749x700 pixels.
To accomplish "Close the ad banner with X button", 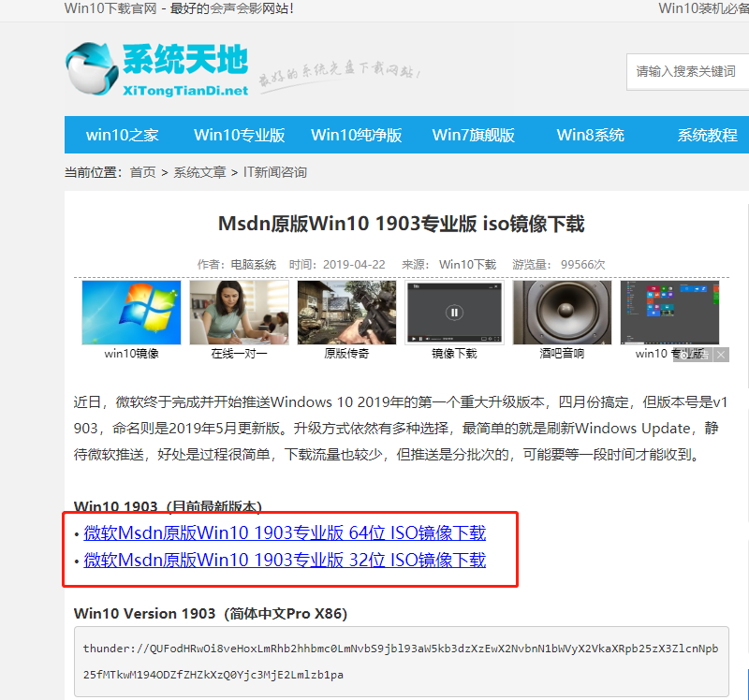I will pyautogui.click(x=721, y=355).
